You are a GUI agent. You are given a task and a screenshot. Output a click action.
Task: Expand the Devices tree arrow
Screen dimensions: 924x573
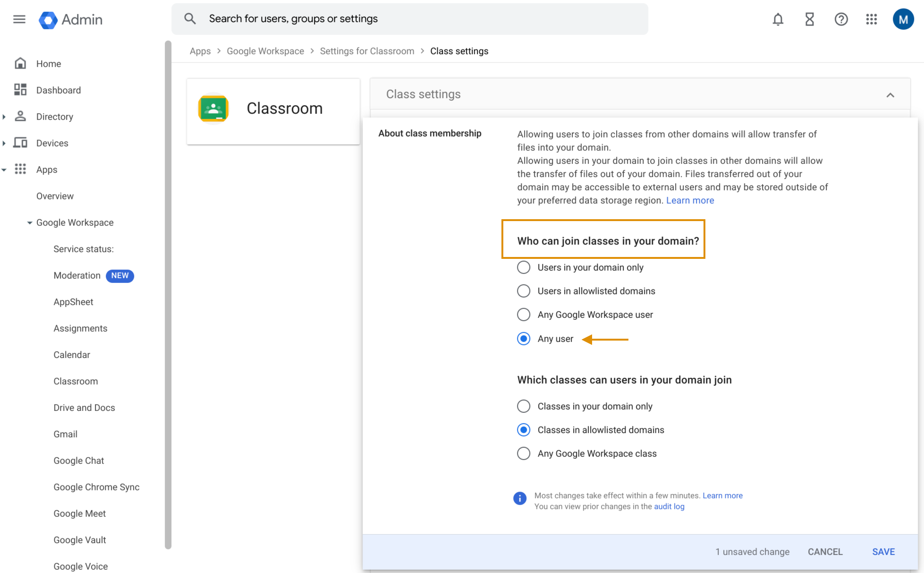4,143
